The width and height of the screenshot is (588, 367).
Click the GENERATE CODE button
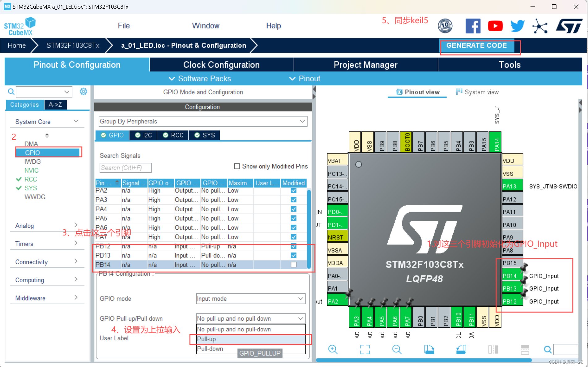coord(477,45)
